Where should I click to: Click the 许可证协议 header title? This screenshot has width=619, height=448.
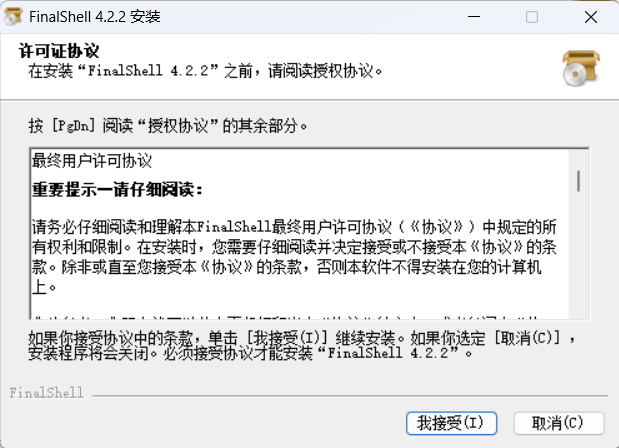coord(58,51)
